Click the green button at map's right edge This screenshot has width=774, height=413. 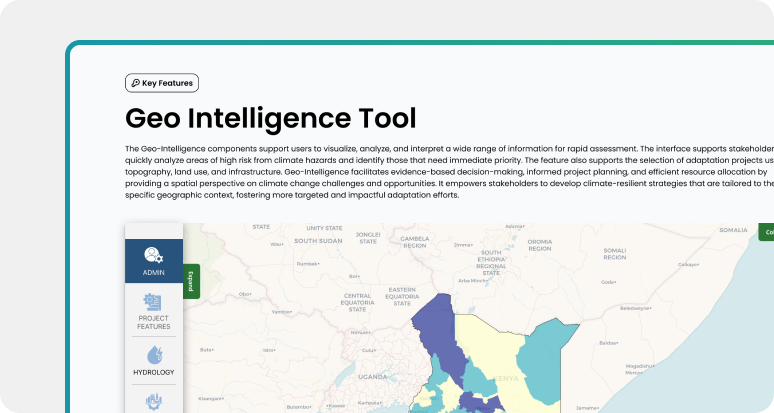click(x=767, y=232)
